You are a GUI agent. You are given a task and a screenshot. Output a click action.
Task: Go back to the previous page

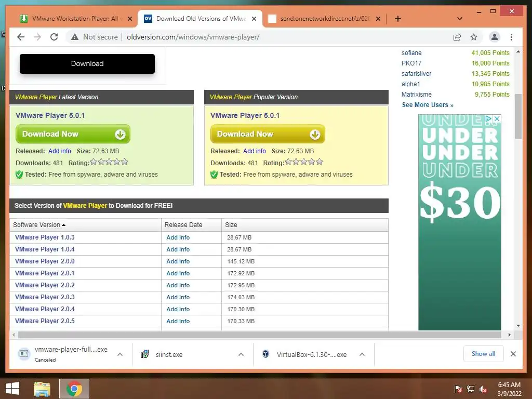21,37
